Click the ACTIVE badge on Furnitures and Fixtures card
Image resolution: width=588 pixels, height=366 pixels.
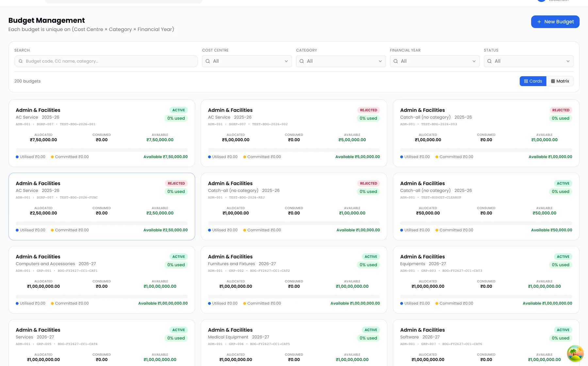pyautogui.click(x=371, y=257)
